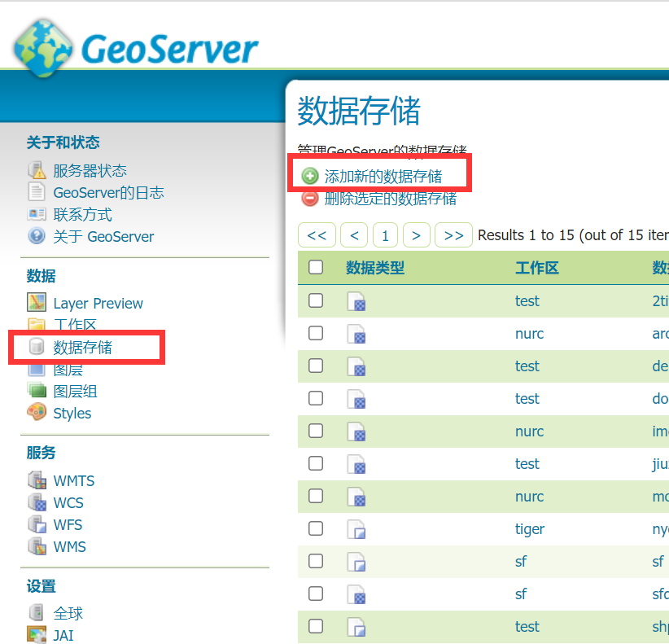Click the layer groups green stack icon
669x644 pixels.
(x=37, y=390)
